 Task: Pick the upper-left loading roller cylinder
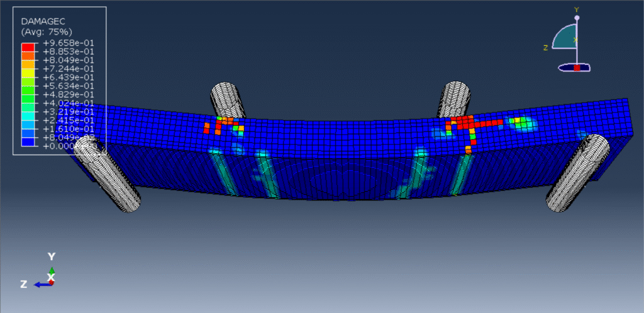(x=227, y=100)
